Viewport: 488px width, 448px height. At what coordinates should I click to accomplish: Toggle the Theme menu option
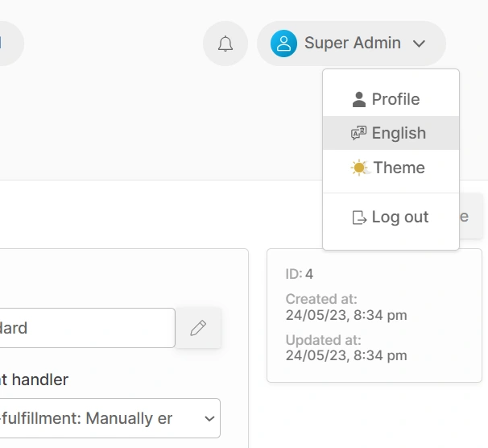coord(399,168)
